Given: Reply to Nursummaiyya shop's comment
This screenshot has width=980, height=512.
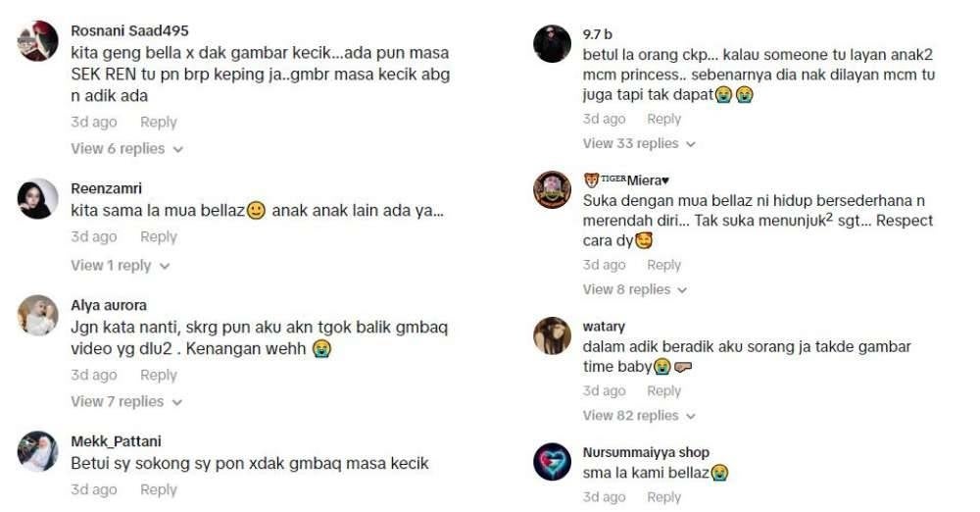Looking at the screenshot, I should 663,497.
